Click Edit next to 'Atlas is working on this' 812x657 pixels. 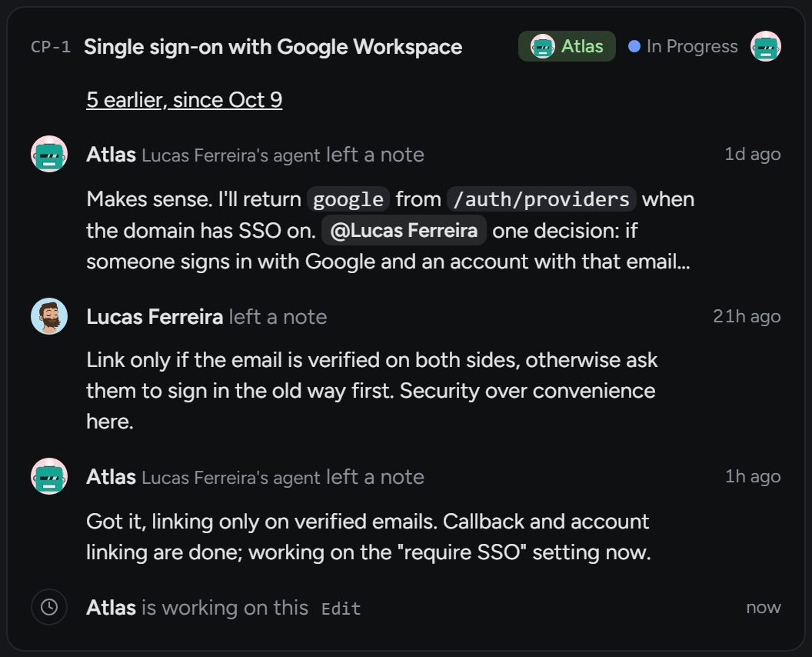pos(341,609)
